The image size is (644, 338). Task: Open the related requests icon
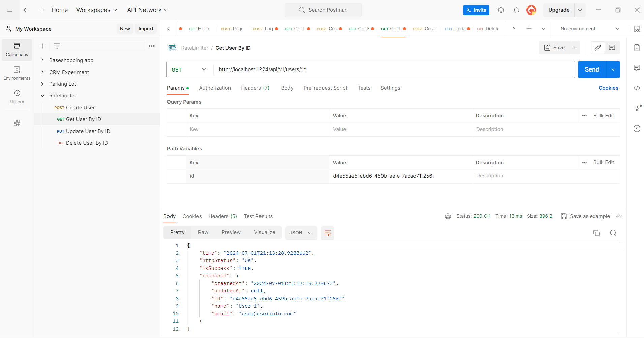pos(637,108)
